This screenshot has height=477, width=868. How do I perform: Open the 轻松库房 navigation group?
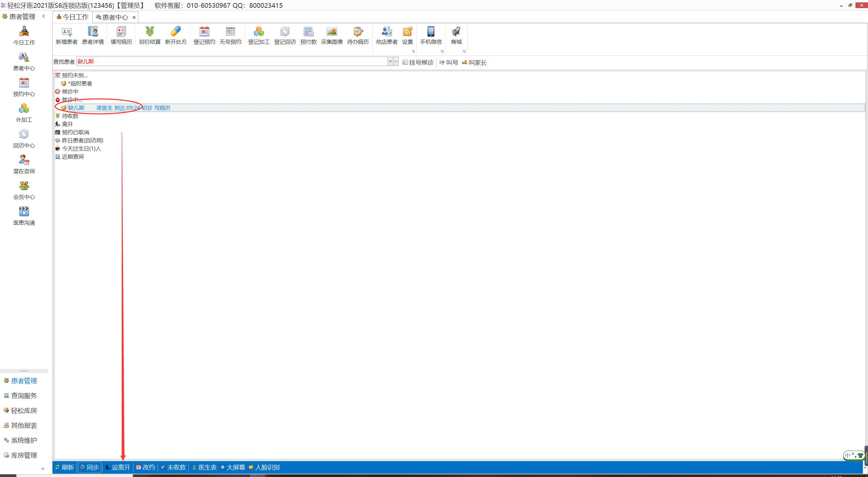tap(20, 411)
